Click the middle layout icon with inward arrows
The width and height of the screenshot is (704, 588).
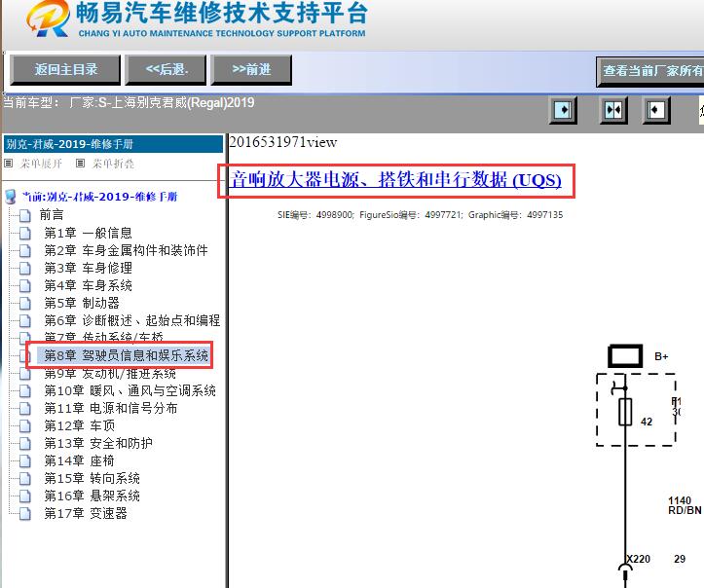[x=613, y=110]
